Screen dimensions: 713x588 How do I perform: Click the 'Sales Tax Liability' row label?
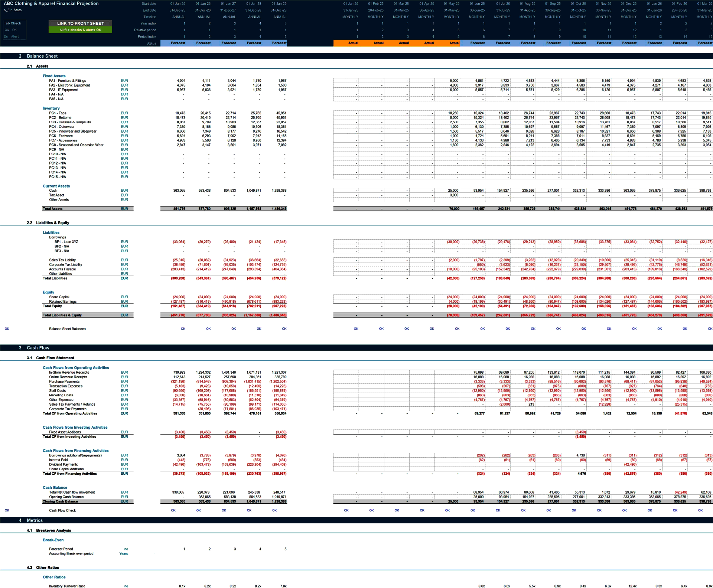click(x=62, y=260)
